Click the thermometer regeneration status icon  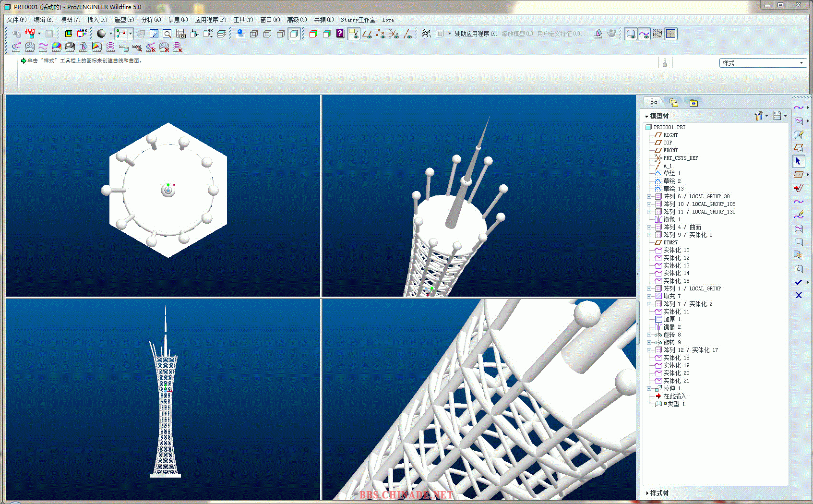click(x=665, y=63)
